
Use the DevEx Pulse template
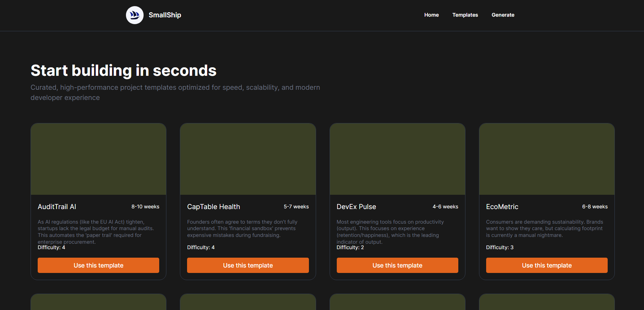click(397, 265)
